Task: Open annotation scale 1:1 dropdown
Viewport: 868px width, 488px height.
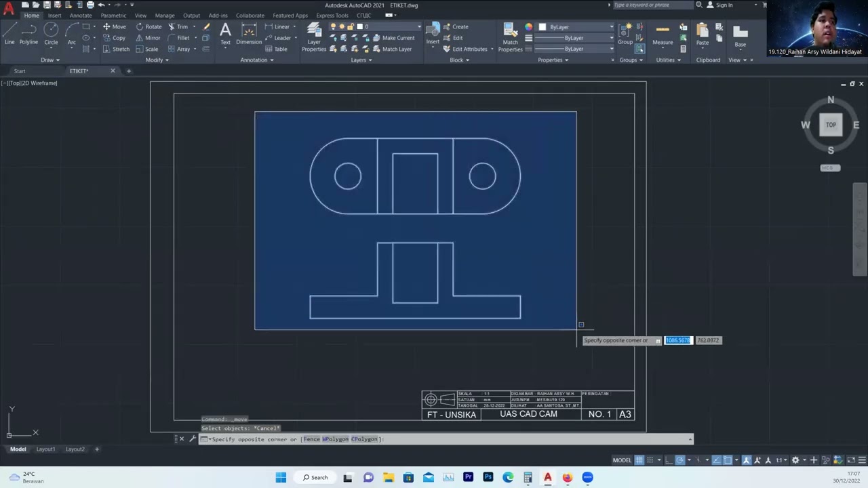Action: [781, 460]
